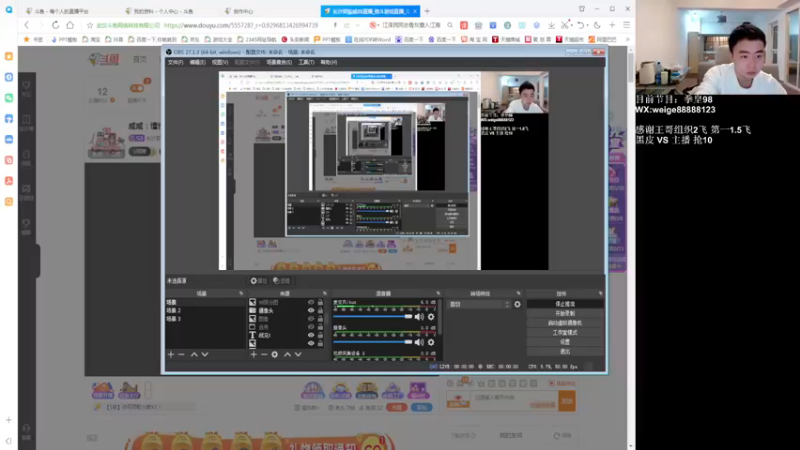Viewport: 800px width, 450px height.
Task: Pop out the Sources dock panel
Action: 324,293
